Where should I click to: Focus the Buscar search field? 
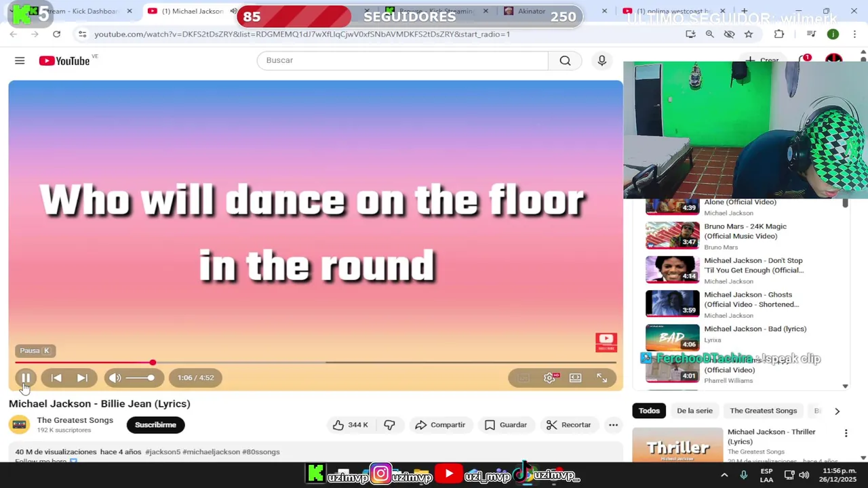402,60
